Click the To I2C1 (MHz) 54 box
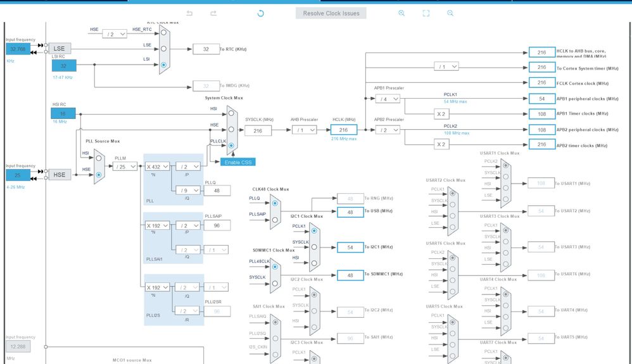This screenshot has height=364, width=632. pyautogui.click(x=350, y=247)
